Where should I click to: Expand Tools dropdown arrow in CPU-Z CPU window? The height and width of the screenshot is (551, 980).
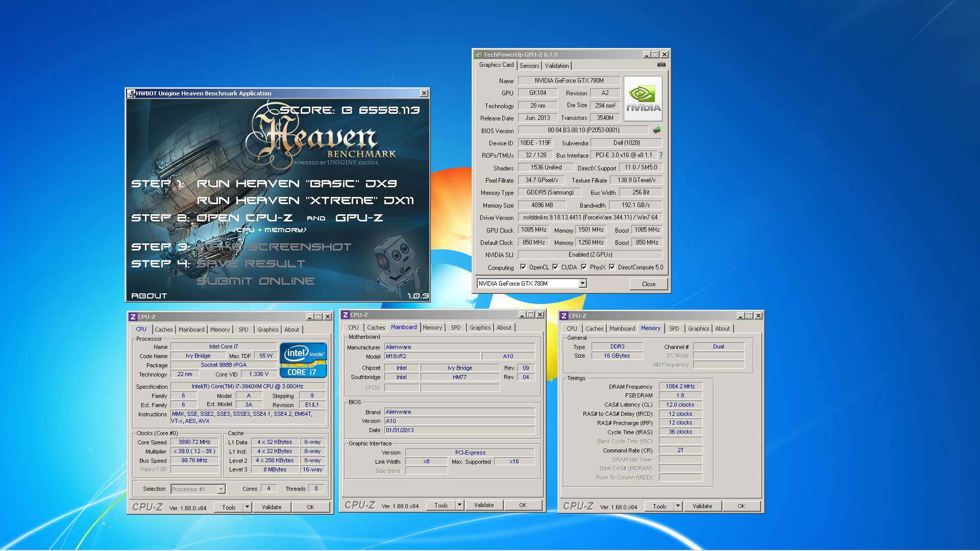pyautogui.click(x=248, y=507)
